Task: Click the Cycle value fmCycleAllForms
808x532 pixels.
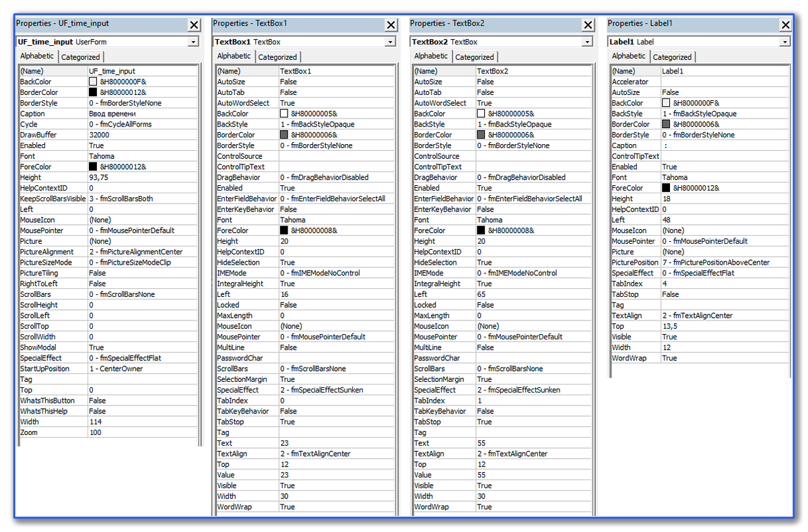Action: coord(143,124)
